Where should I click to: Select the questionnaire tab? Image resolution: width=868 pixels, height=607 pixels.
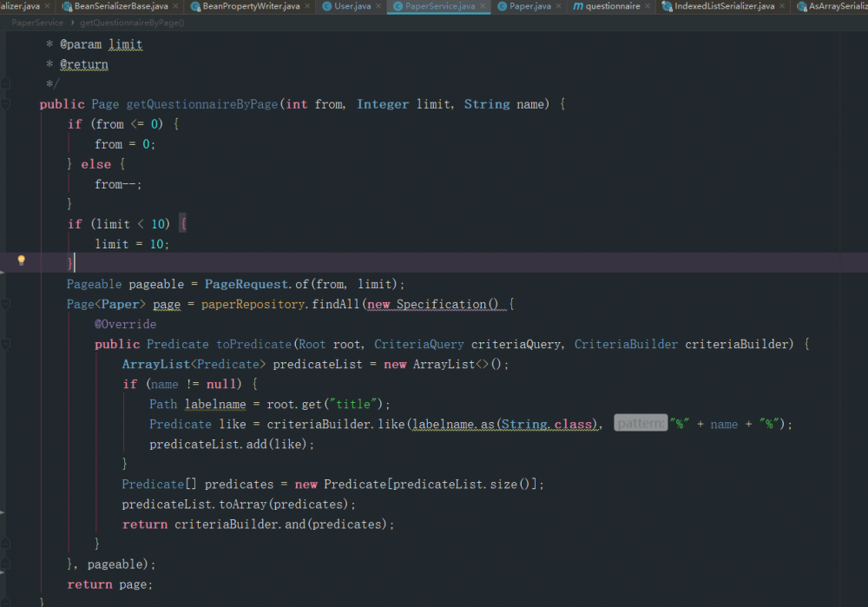(613, 6)
